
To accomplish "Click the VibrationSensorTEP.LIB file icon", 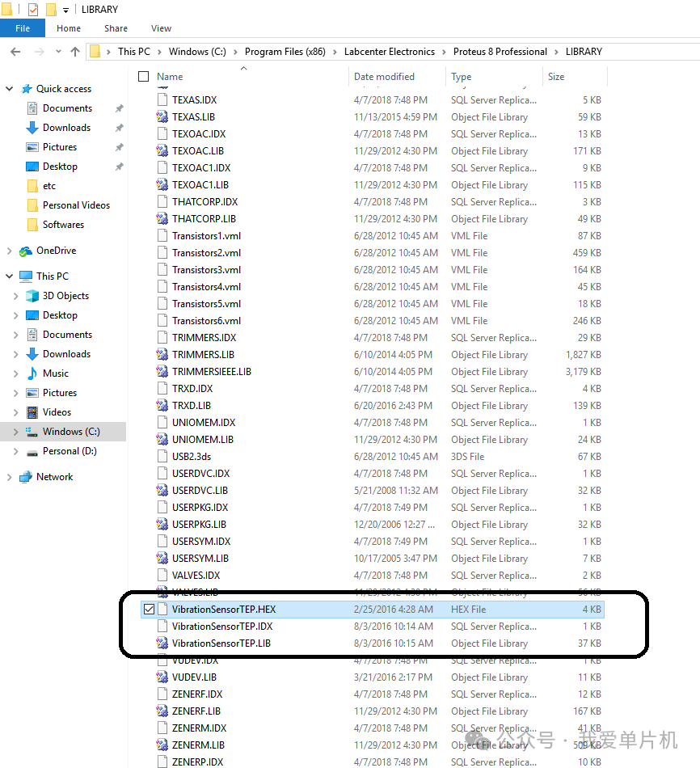I will click(x=162, y=644).
